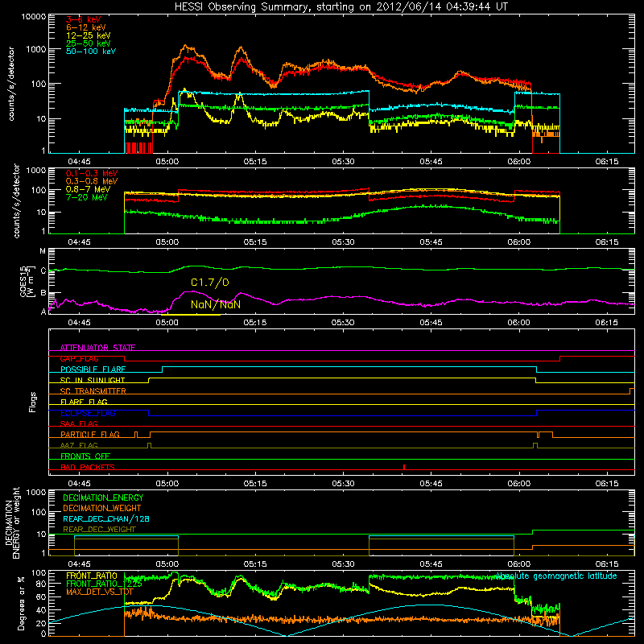
Task: Click the Degrees or % axis label
Action: [x=21, y=603]
